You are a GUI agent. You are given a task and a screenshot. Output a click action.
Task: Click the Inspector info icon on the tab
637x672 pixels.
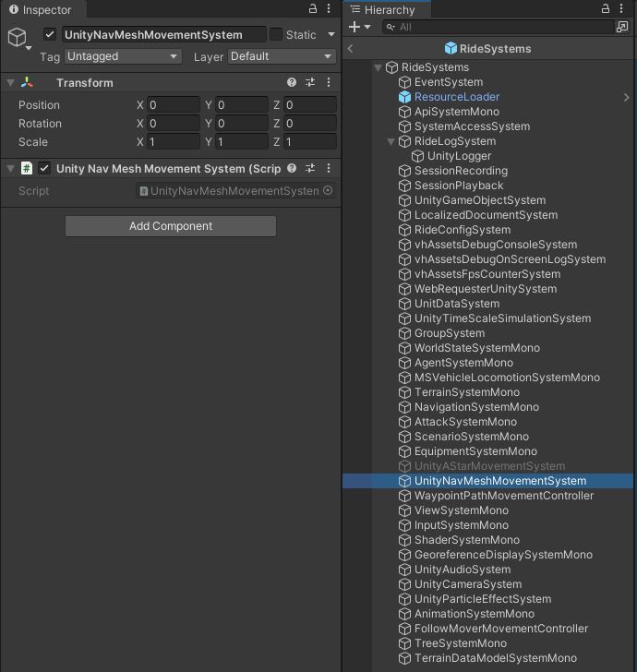14,9
